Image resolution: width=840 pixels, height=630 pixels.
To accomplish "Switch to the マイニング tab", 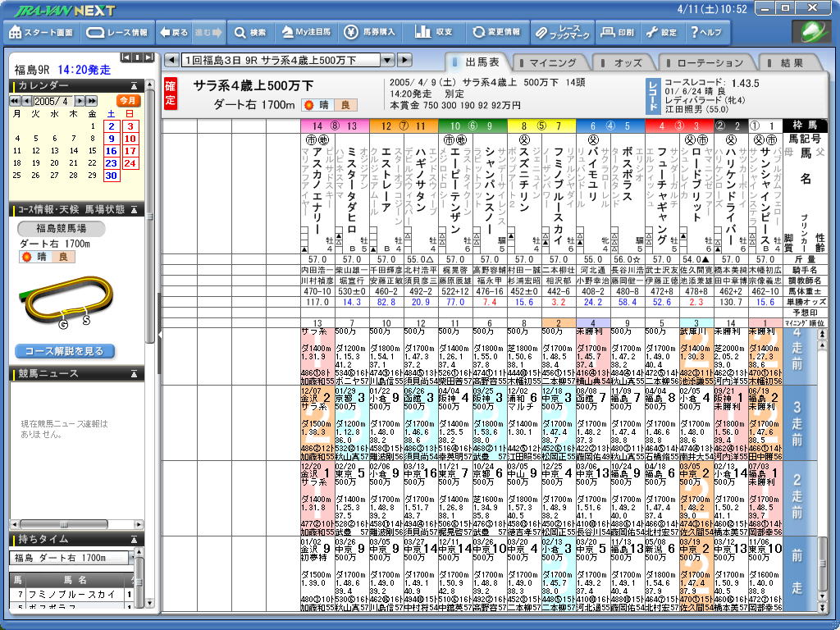I will click(x=551, y=62).
